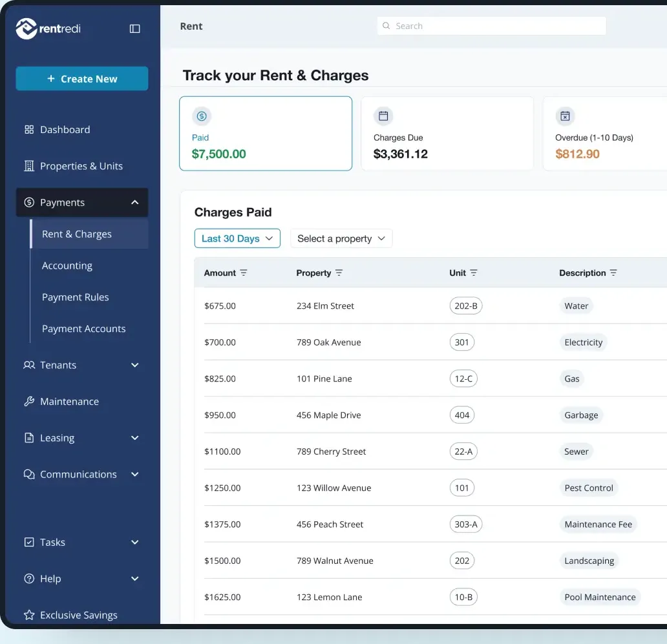Image resolution: width=667 pixels, height=644 pixels.
Task: Select the Overdue (1-10 Days) summary card
Action: [604, 134]
